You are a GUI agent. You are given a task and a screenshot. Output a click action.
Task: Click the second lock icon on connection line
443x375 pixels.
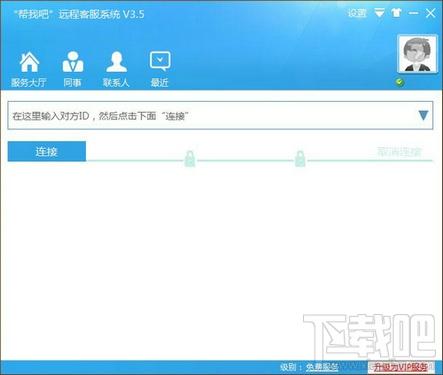(300, 158)
